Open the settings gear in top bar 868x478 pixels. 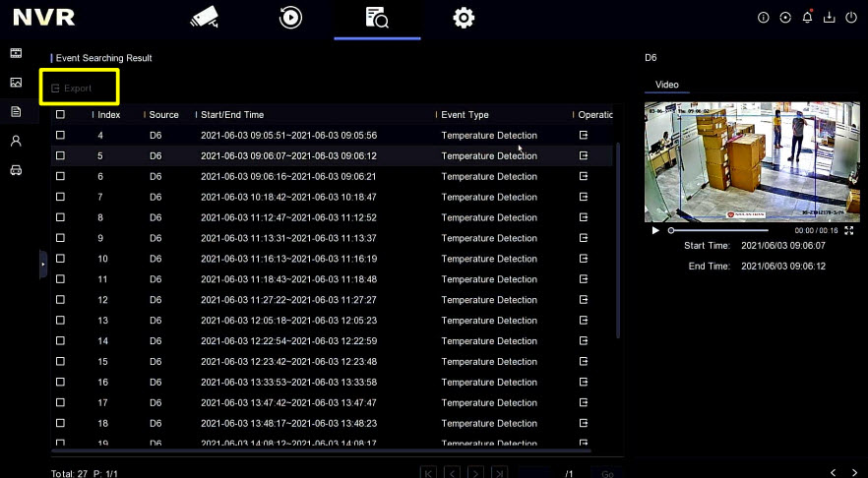(464, 17)
